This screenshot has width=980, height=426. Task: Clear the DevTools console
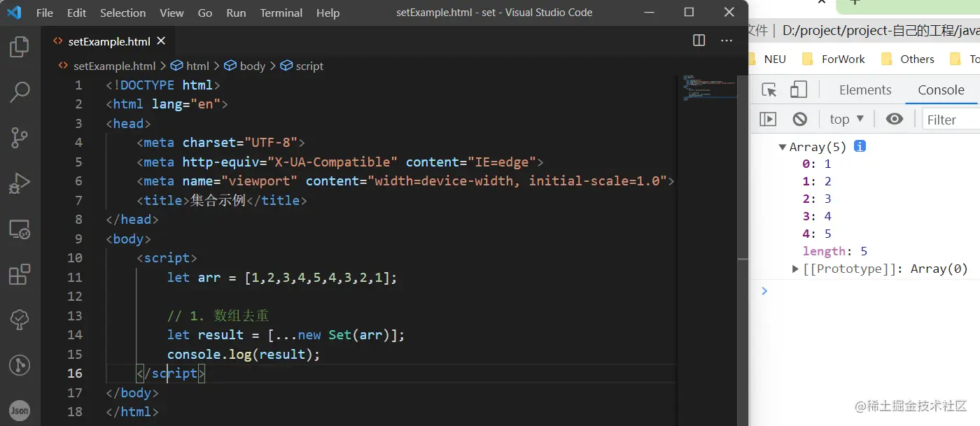tap(799, 119)
